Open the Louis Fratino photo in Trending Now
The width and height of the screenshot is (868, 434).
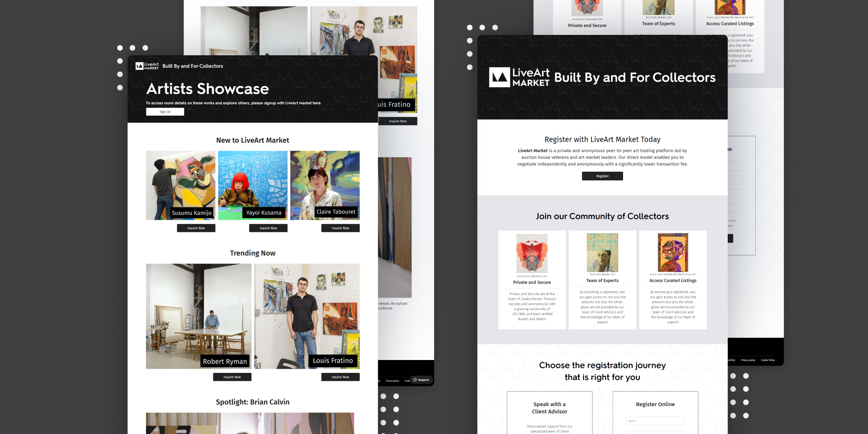pyautogui.click(x=307, y=316)
